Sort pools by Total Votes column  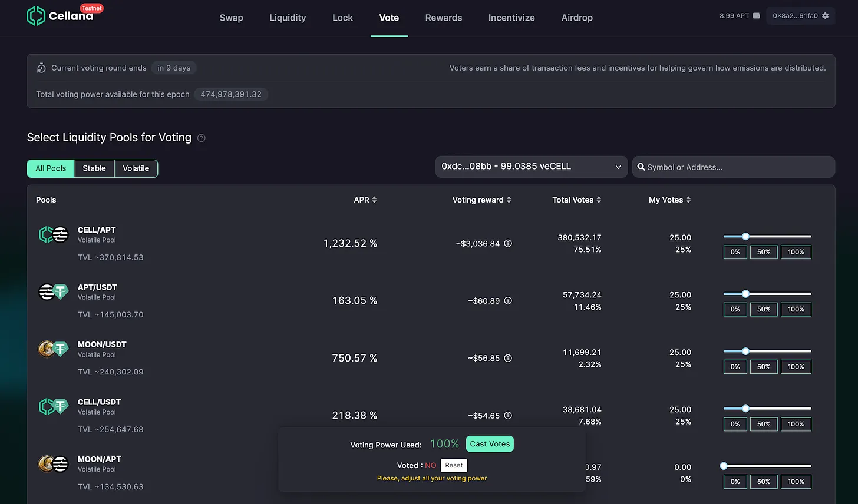pyautogui.click(x=576, y=200)
